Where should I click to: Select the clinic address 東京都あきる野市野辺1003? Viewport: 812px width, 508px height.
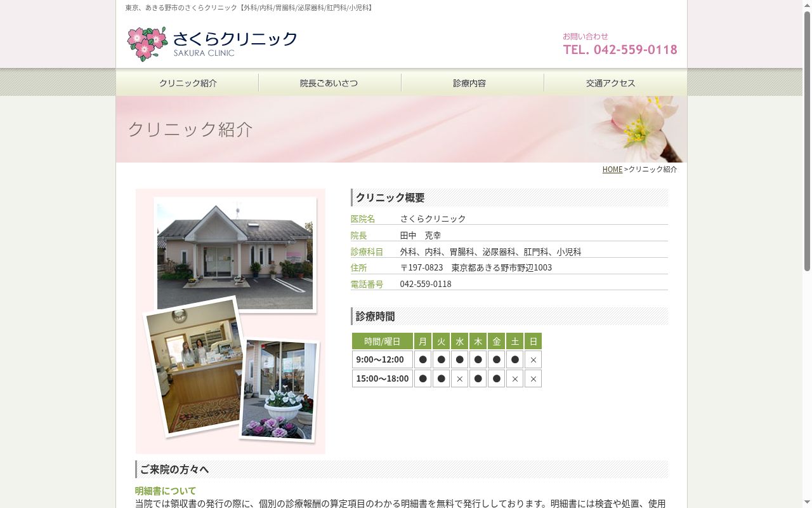pos(501,267)
